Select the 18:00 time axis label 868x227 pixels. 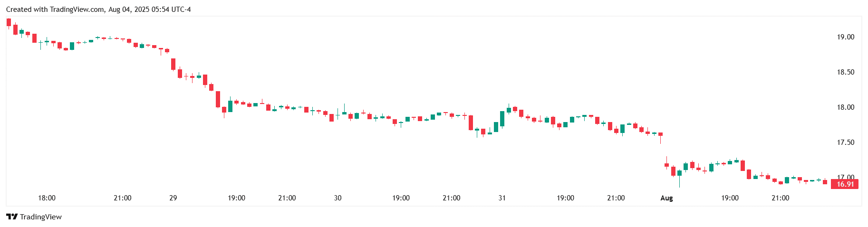click(x=47, y=198)
